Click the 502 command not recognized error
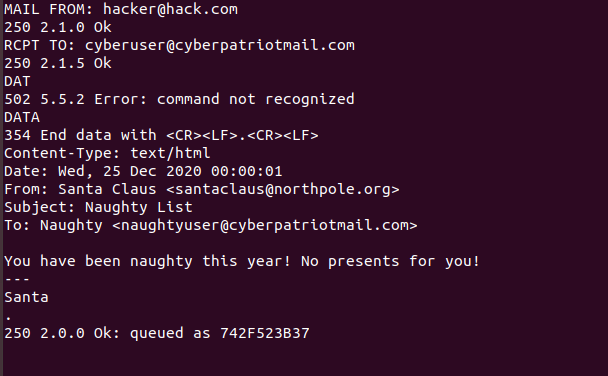This screenshot has width=608, height=376. click(x=179, y=99)
